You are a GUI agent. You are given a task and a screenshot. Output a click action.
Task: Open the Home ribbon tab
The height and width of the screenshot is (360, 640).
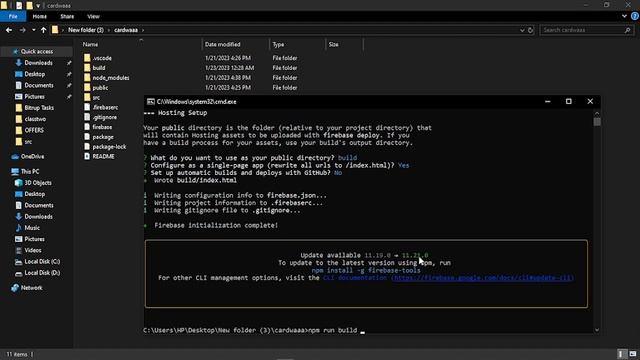click(40, 16)
